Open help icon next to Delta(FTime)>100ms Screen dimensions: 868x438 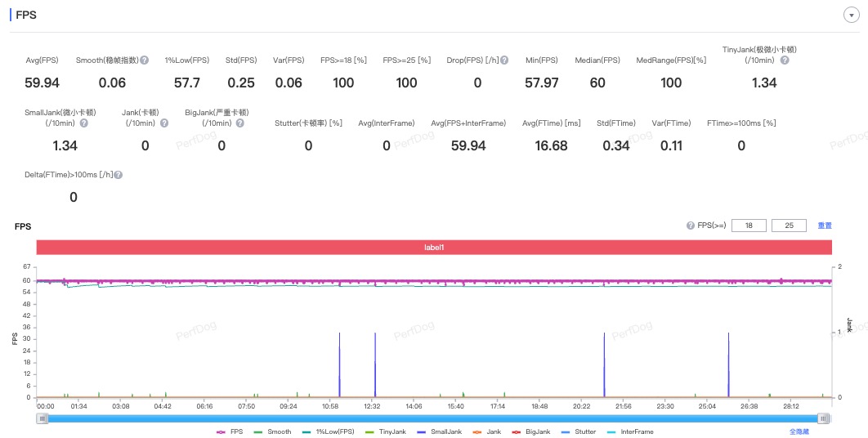coord(118,174)
